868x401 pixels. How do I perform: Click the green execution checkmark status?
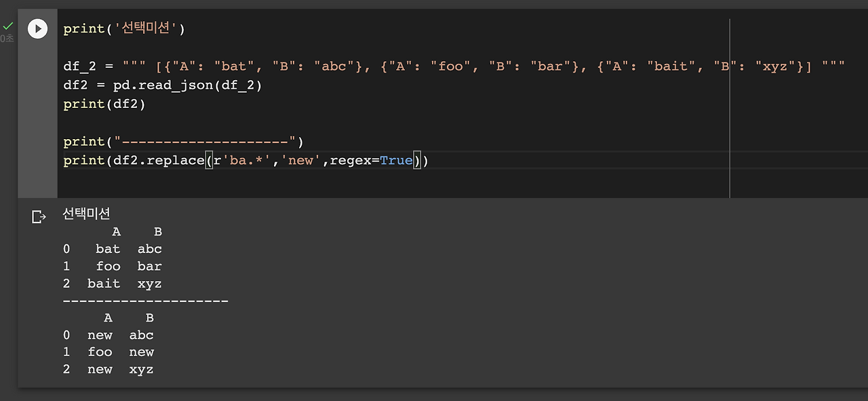coord(8,26)
